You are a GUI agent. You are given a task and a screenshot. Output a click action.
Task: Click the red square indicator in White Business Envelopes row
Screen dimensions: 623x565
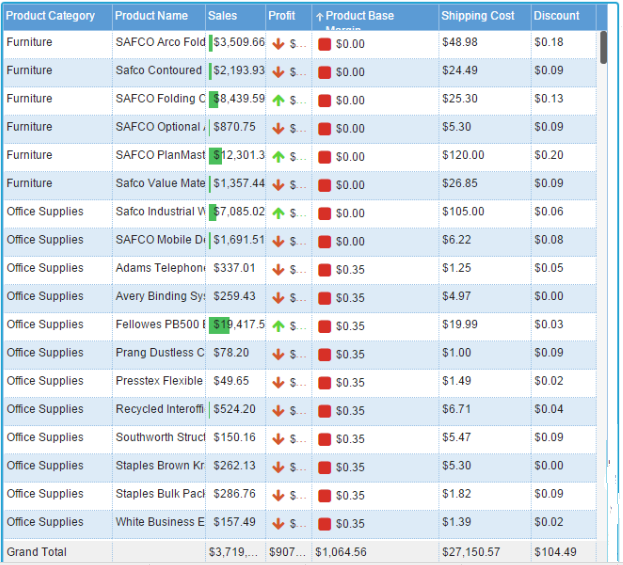(324, 523)
